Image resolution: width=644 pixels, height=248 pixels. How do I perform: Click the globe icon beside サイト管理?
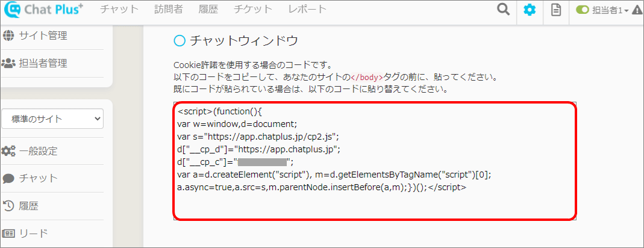[x=8, y=36]
